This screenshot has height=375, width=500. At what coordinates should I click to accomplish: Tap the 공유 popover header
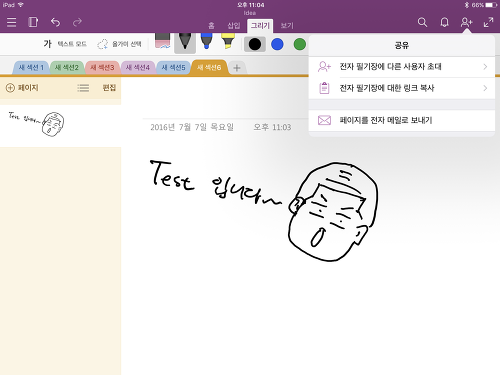click(402, 45)
